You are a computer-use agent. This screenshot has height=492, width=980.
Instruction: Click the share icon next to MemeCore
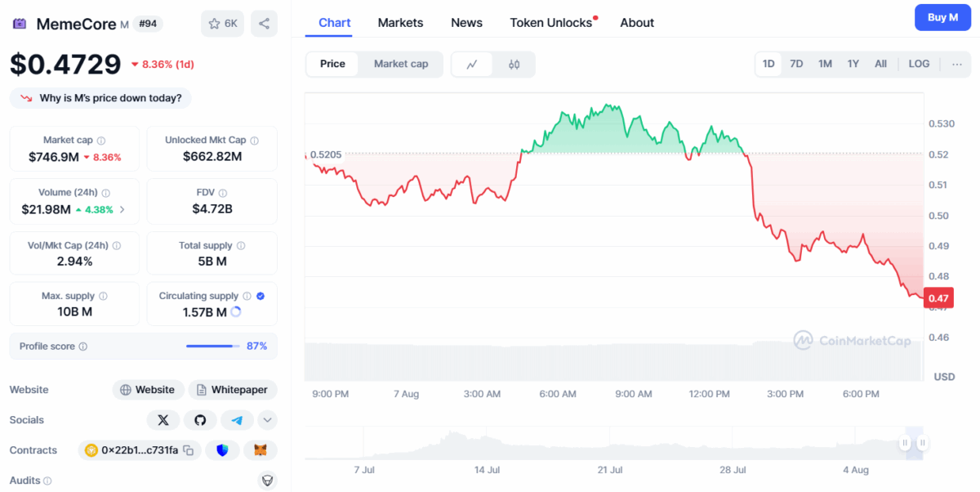pyautogui.click(x=264, y=24)
